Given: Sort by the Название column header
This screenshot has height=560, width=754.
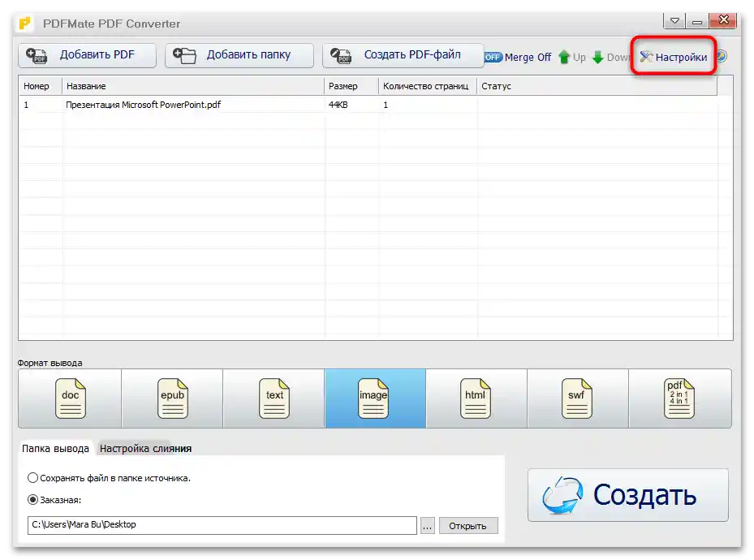Looking at the screenshot, I should (x=193, y=86).
